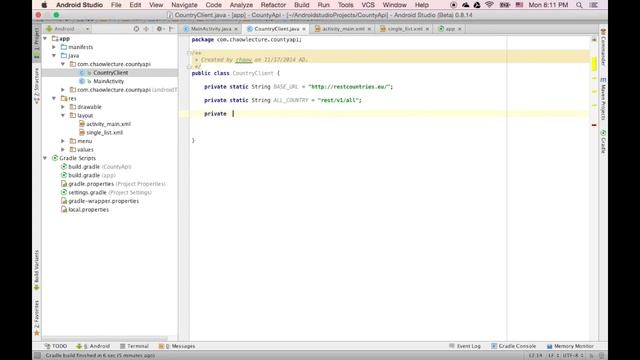
Task: Expand the drawable folder
Action: [63, 107]
